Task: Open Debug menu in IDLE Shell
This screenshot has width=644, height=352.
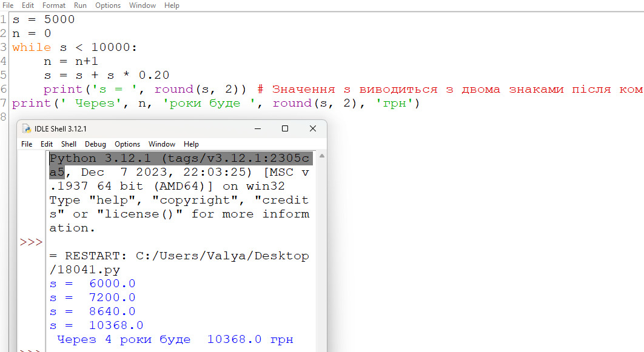Action: (95, 144)
